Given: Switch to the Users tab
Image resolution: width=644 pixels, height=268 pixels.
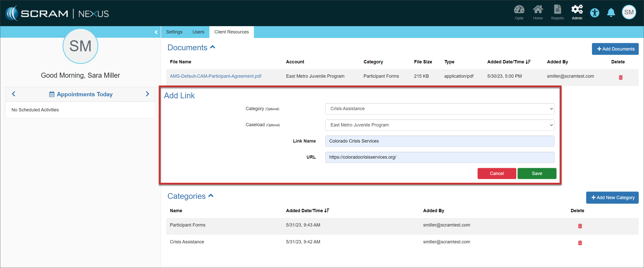Looking at the screenshot, I should click(198, 32).
